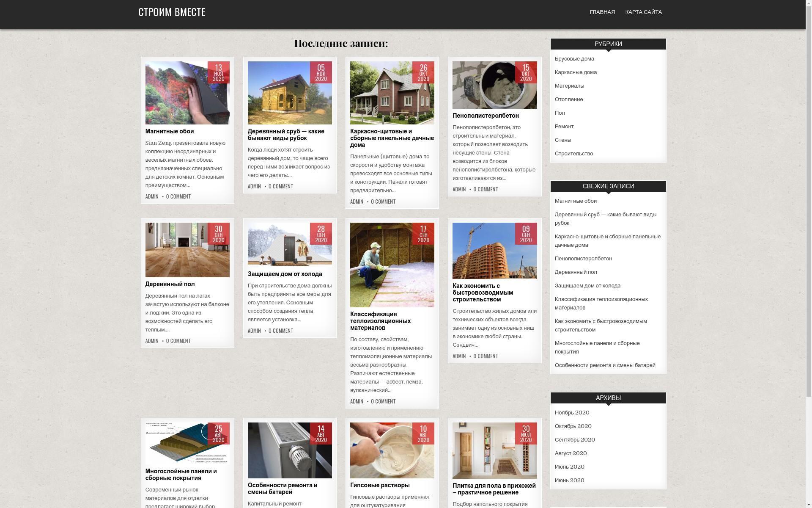The width and height of the screenshot is (812, 508).
Task: Open the Брусовые дома category
Action: click(574, 59)
